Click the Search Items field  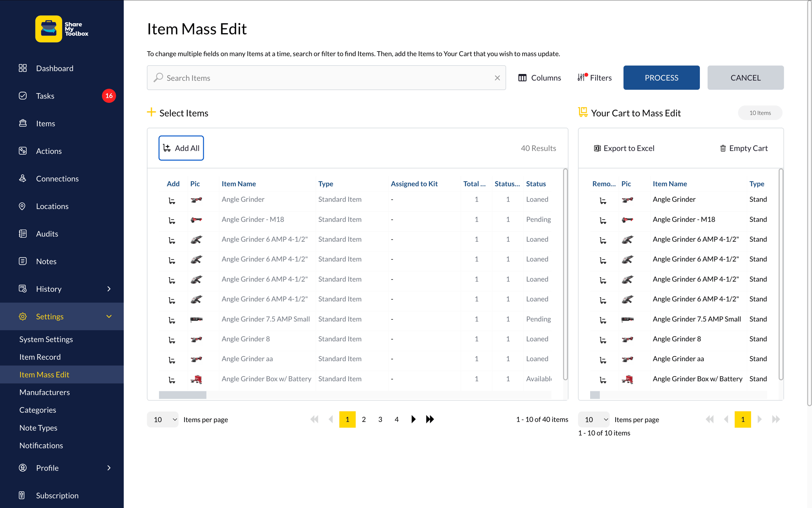pyautogui.click(x=326, y=78)
